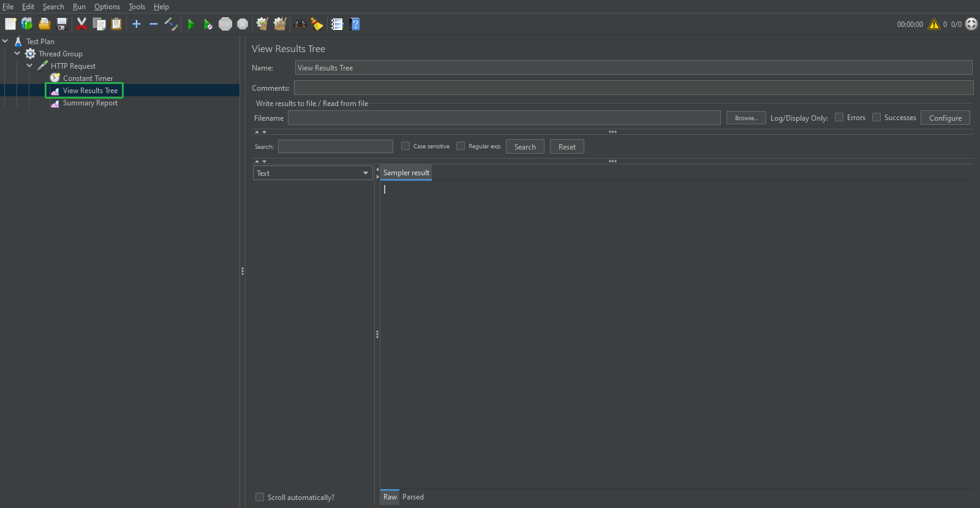This screenshot has width=980, height=508.
Task: Click the Clear single-broom gear icon
Action: [x=262, y=24]
